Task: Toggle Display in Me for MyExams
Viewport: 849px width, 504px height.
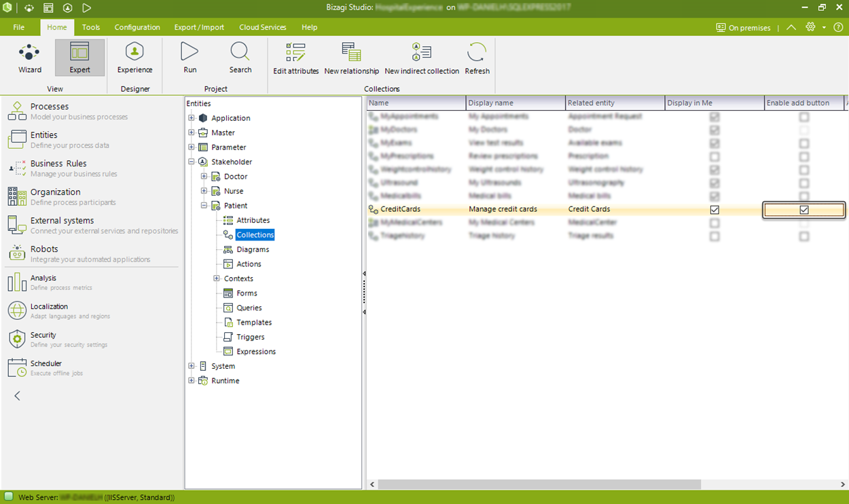Action: (x=714, y=143)
